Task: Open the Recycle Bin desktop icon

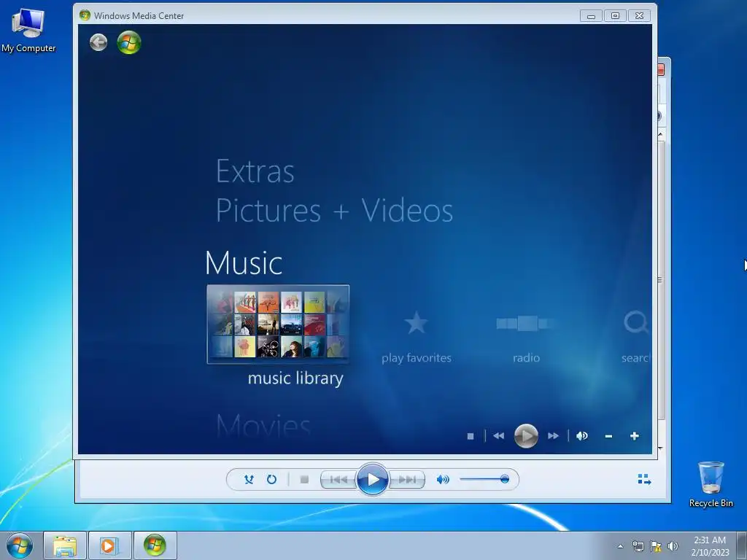Action: pyautogui.click(x=711, y=484)
